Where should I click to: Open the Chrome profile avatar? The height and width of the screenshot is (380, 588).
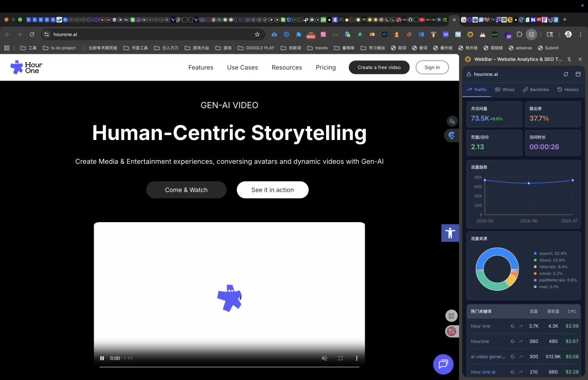point(568,34)
